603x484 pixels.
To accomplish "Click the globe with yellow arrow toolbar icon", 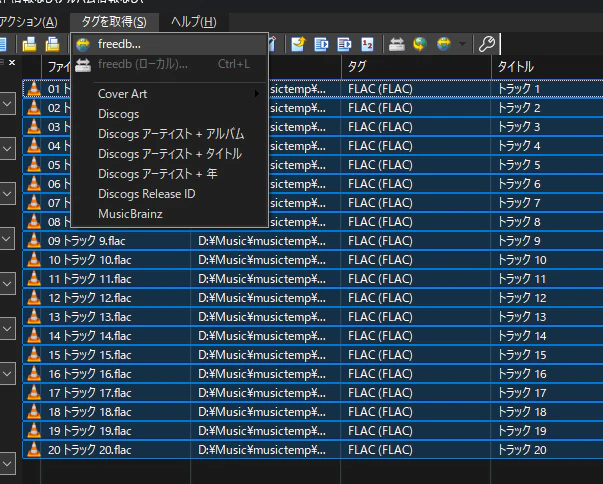I will [x=420, y=44].
